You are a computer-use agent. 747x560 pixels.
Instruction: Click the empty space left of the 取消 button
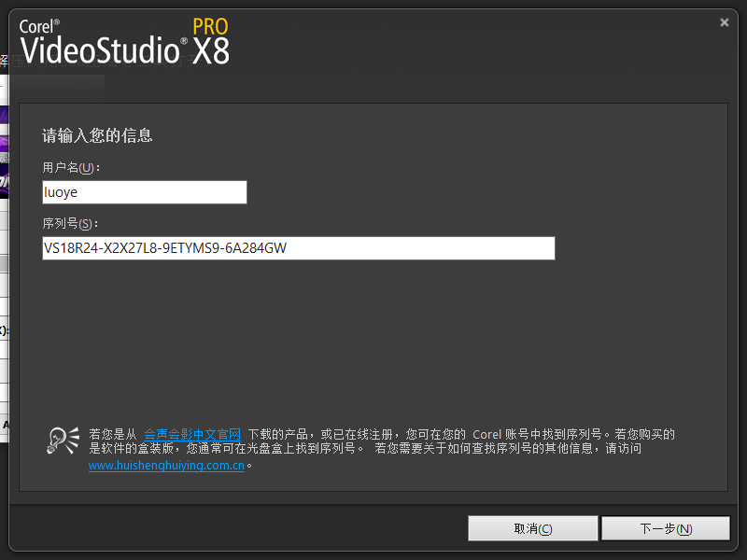(x=233, y=528)
